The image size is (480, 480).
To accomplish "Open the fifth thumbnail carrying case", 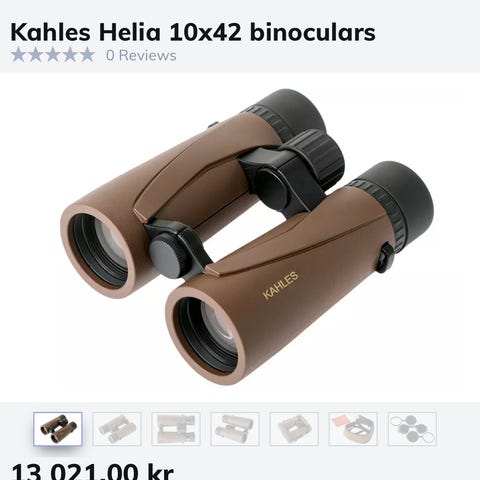I will 294,429.
